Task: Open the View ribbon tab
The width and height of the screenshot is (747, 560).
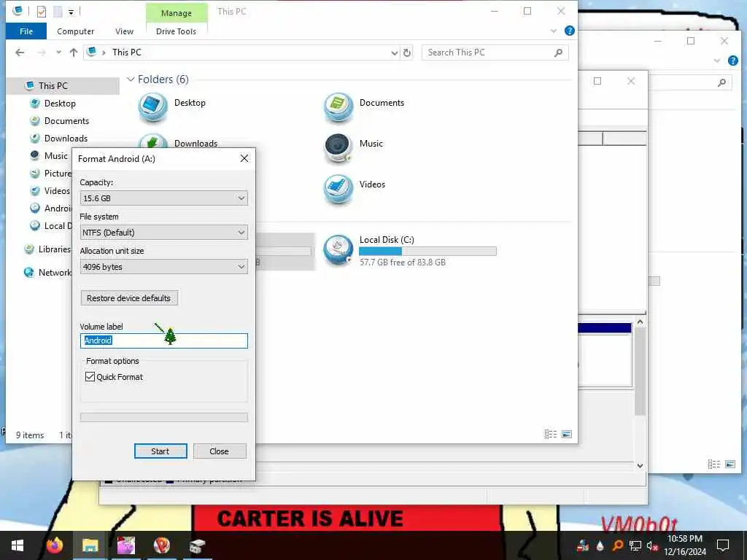Action: (x=124, y=31)
